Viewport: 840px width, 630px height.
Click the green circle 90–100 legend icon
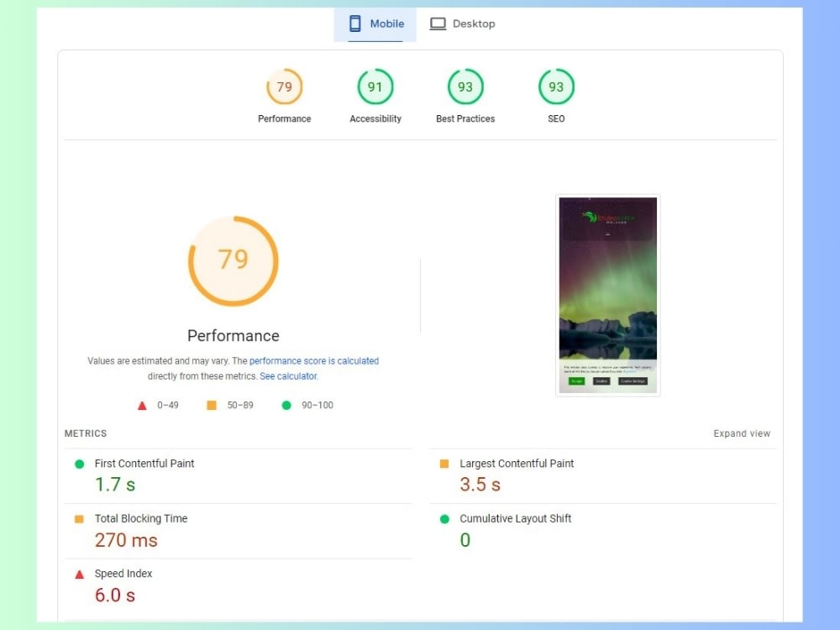pyautogui.click(x=286, y=406)
